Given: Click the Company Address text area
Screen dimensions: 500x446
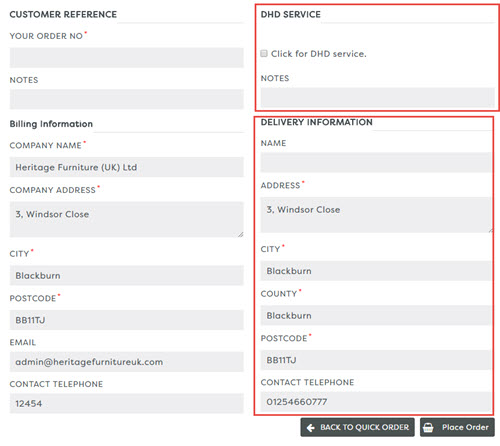Looking at the screenshot, I should click(x=127, y=219).
